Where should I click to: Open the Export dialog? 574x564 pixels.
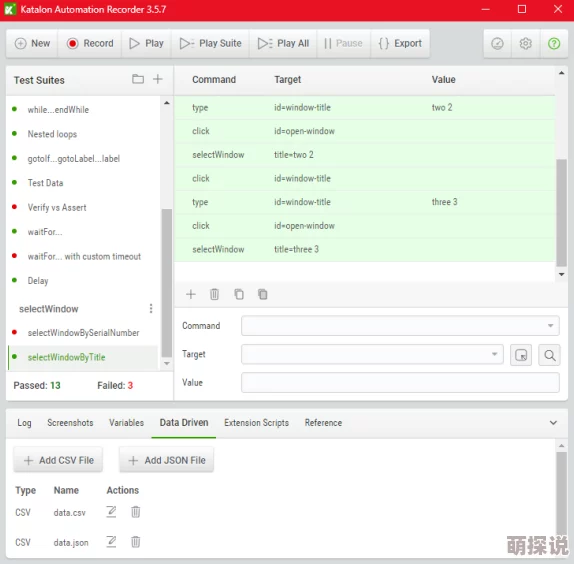(400, 43)
